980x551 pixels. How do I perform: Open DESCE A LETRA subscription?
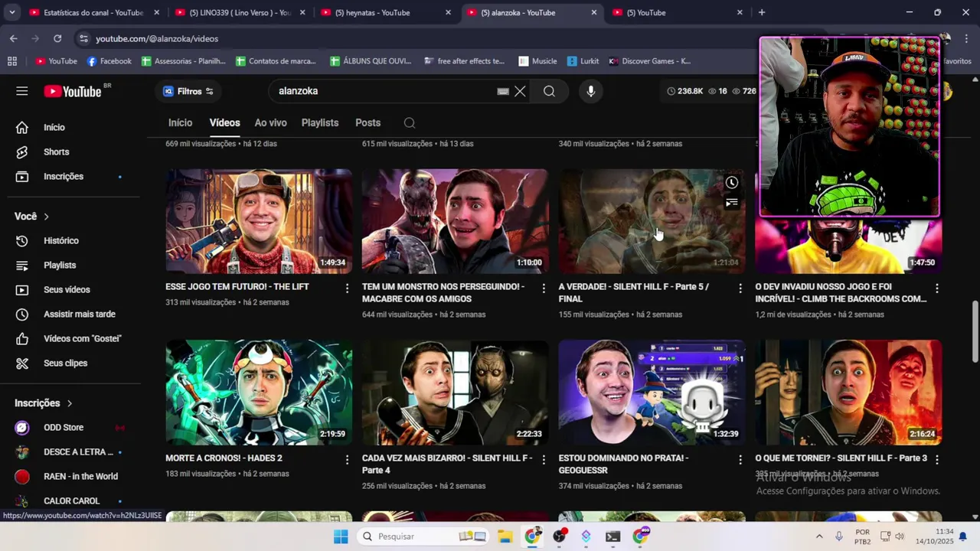tap(78, 452)
